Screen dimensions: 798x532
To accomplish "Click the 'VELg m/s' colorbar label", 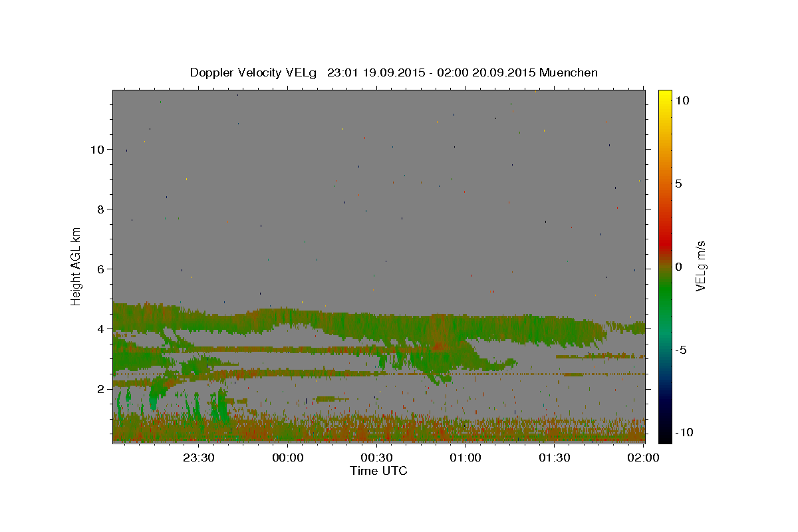I will pos(700,266).
